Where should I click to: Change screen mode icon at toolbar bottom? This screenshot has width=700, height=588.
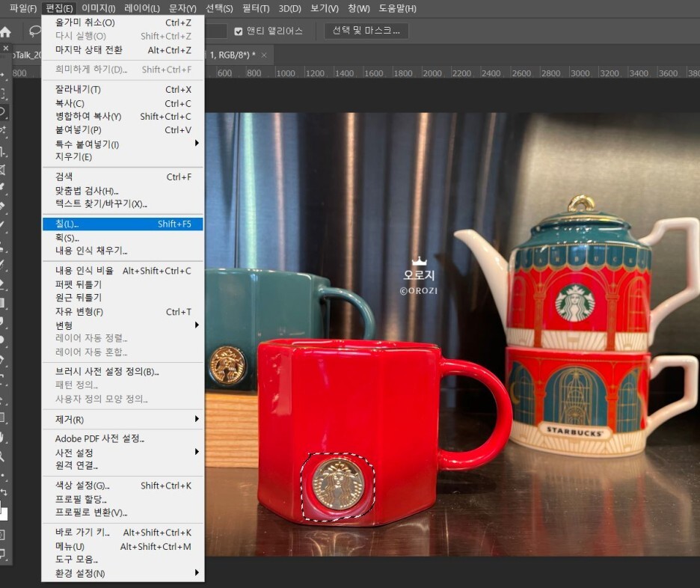click(3, 554)
